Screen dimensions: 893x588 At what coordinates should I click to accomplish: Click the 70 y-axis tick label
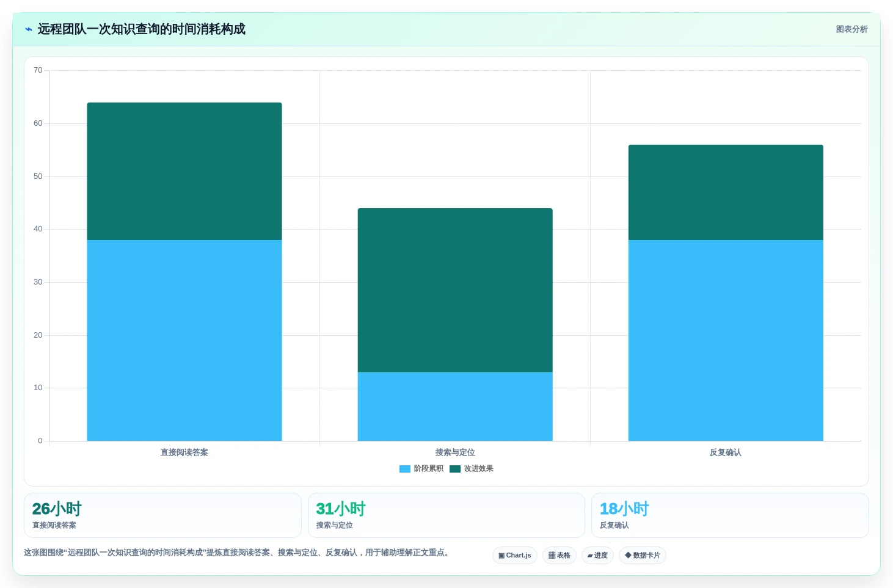pos(38,70)
